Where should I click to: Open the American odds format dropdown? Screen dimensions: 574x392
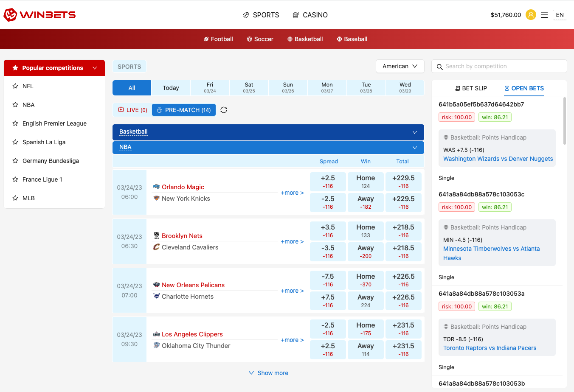pyautogui.click(x=400, y=66)
